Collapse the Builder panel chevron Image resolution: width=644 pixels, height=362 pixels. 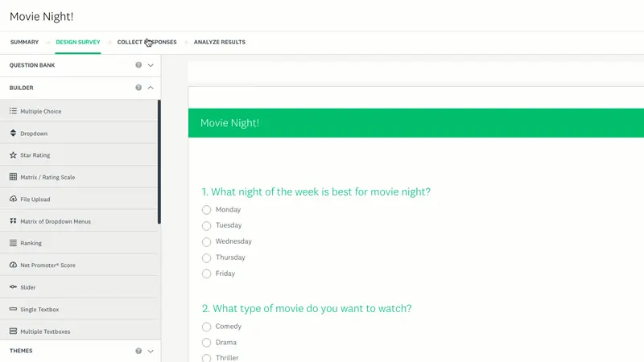[151, 88]
